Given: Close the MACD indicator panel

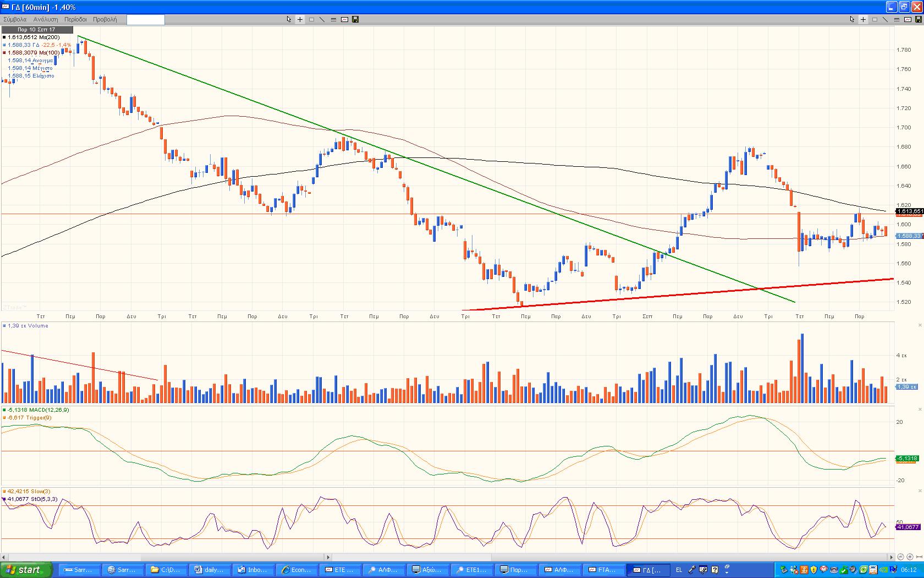Looking at the screenshot, I should [x=920, y=410].
